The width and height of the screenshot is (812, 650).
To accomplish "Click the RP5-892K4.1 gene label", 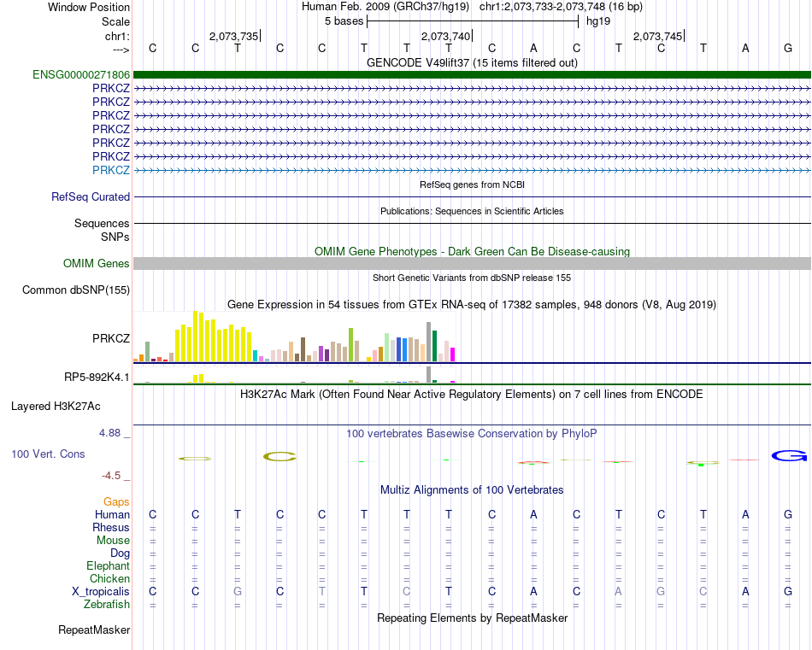I will 97,377.
